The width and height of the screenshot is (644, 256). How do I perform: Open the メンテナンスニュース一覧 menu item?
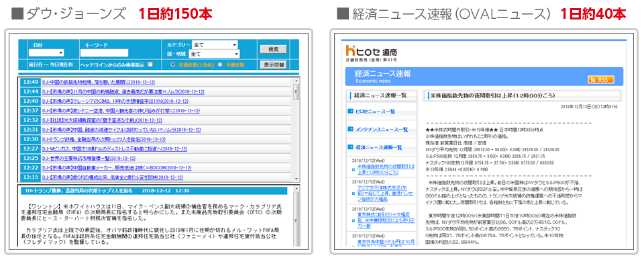click(x=382, y=129)
